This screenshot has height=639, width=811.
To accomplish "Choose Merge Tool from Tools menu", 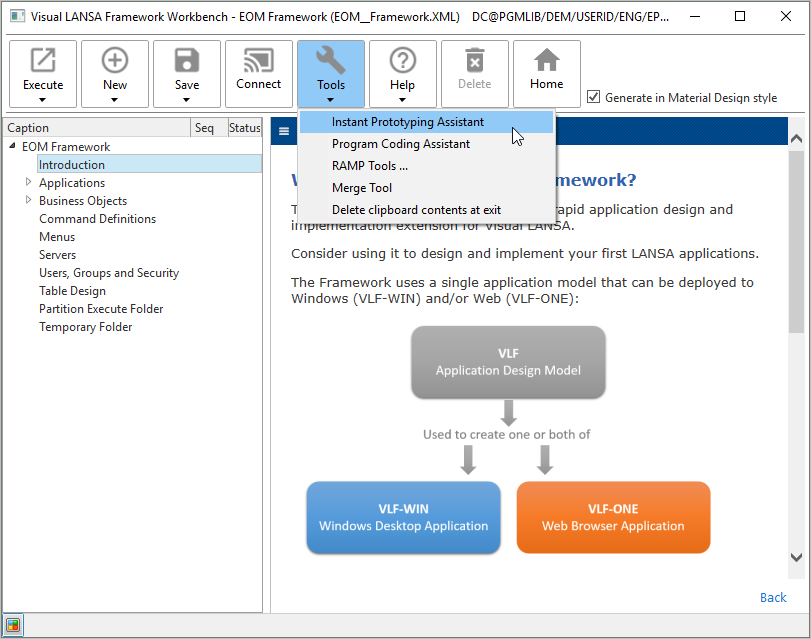I will click(427, 188).
